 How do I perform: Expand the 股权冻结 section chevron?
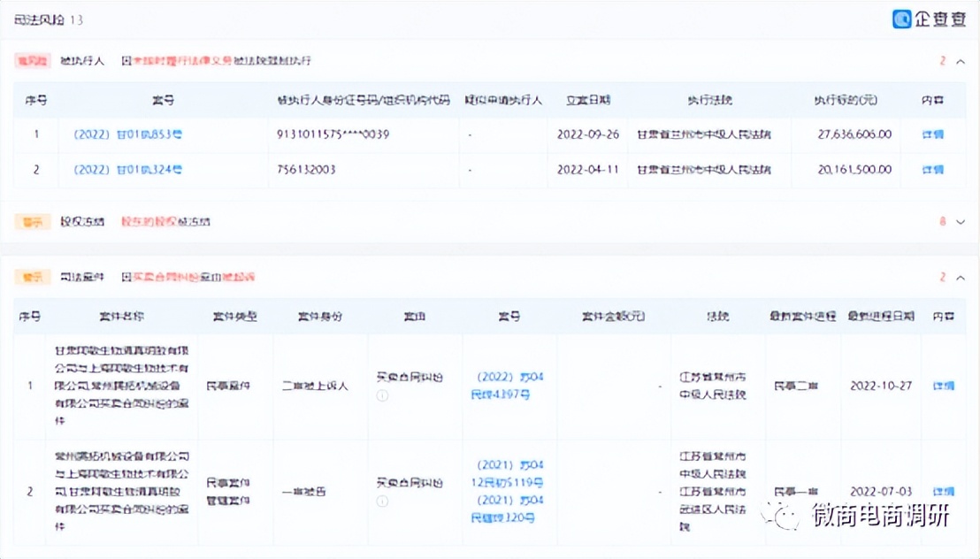pos(960,222)
